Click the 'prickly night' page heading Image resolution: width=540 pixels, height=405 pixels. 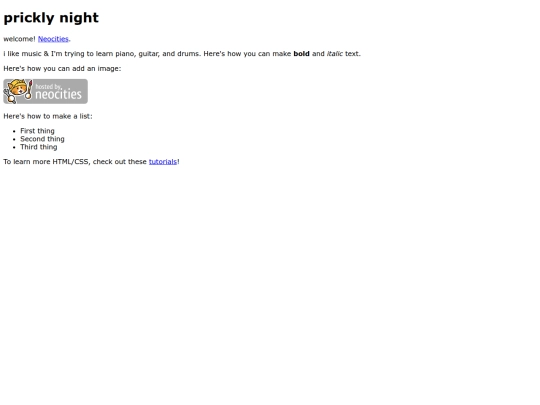point(51,18)
